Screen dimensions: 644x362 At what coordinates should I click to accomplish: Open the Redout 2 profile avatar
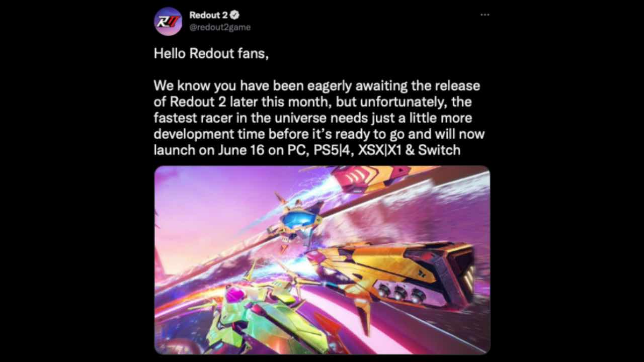168,21
